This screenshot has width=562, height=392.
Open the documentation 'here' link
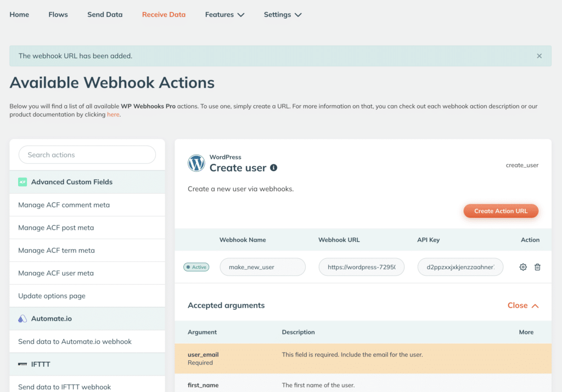click(113, 115)
